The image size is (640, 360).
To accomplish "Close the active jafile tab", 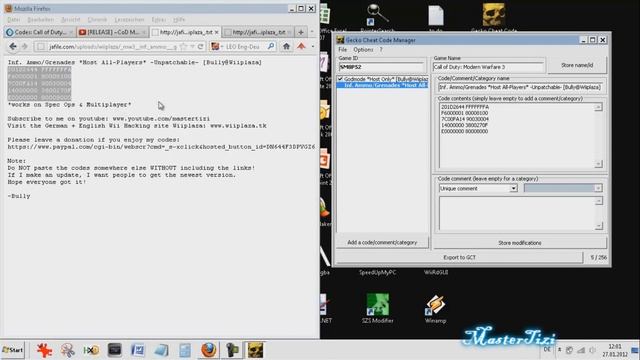I will point(217,32).
